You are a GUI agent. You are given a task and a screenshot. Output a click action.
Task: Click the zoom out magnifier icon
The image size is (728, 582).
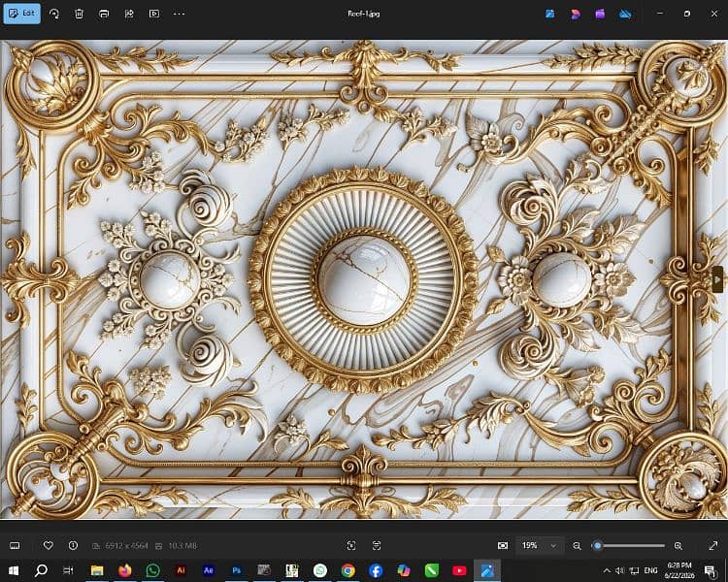577,546
